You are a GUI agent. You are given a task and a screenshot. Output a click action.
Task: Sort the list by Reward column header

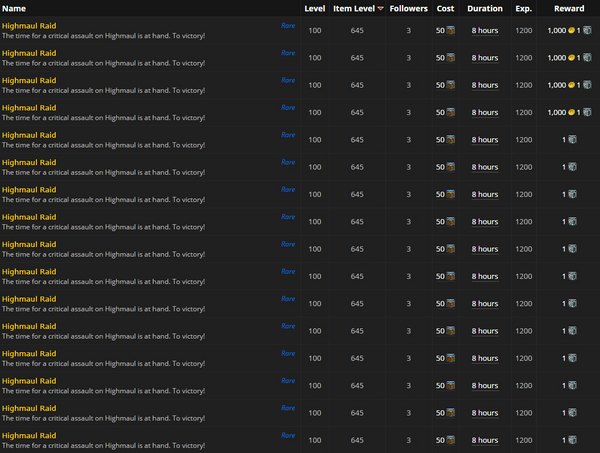[x=569, y=8]
